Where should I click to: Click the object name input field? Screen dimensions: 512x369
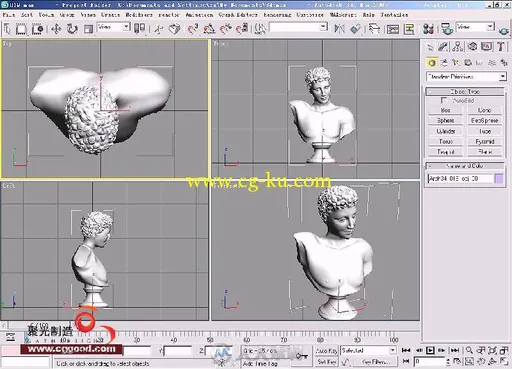[x=460, y=179]
